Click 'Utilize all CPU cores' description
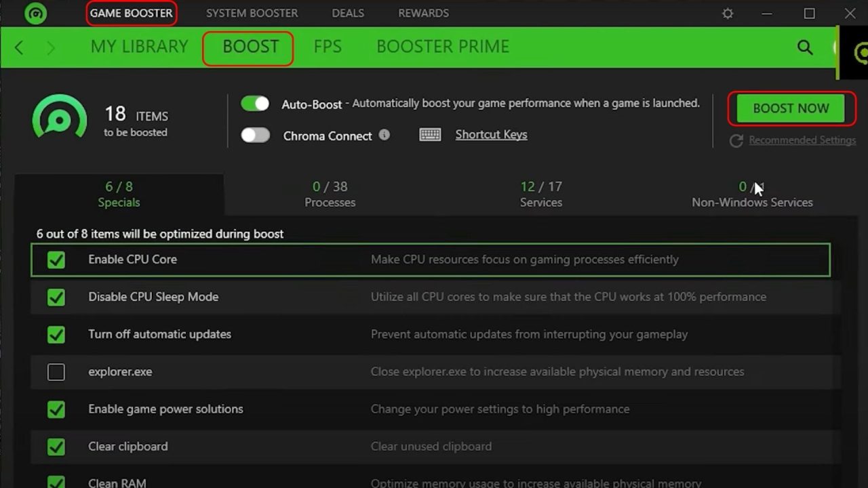868x488 pixels. (568, 297)
